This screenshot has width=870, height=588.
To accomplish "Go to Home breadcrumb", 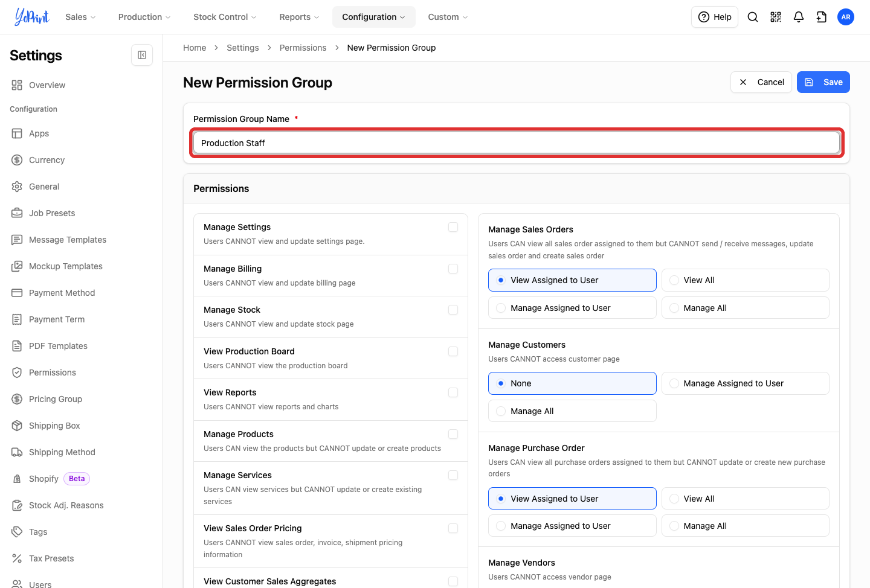I will (x=195, y=48).
